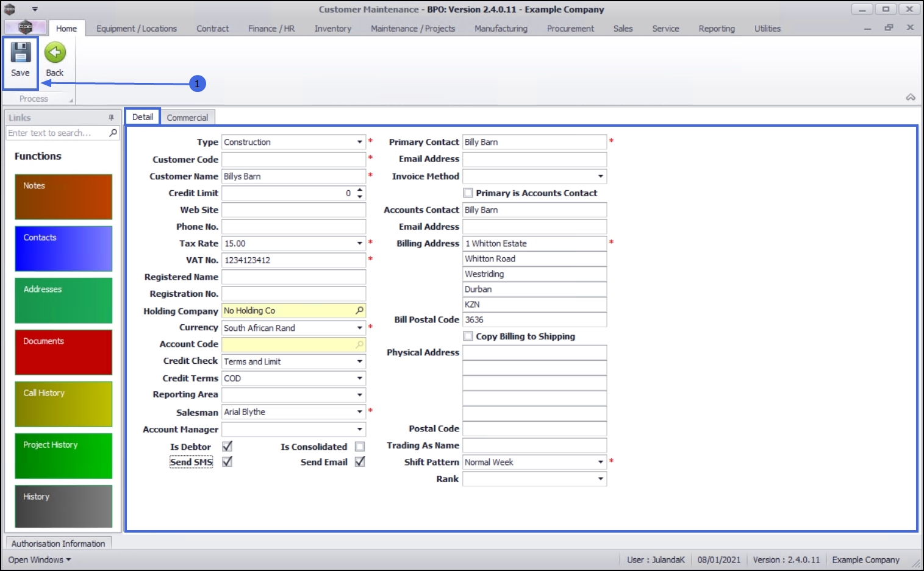924x571 pixels.
Task: Click the Customer Name field
Action: coord(293,176)
